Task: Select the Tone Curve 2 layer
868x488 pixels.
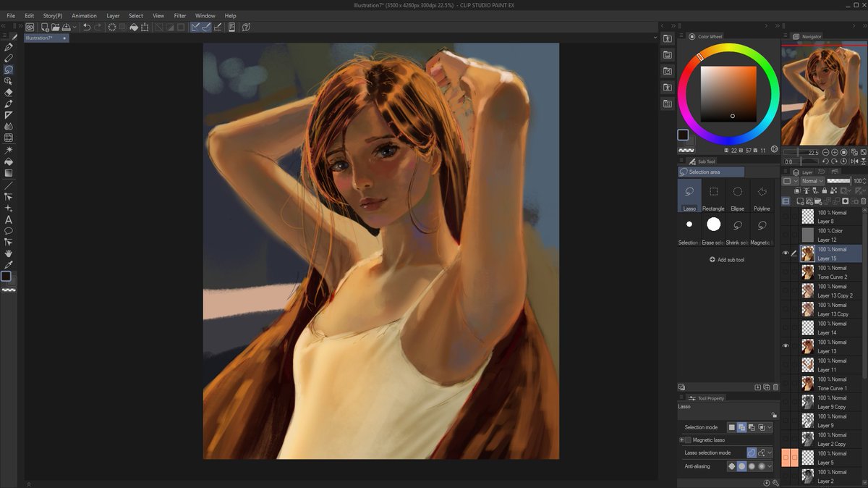Action: (832, 272)
